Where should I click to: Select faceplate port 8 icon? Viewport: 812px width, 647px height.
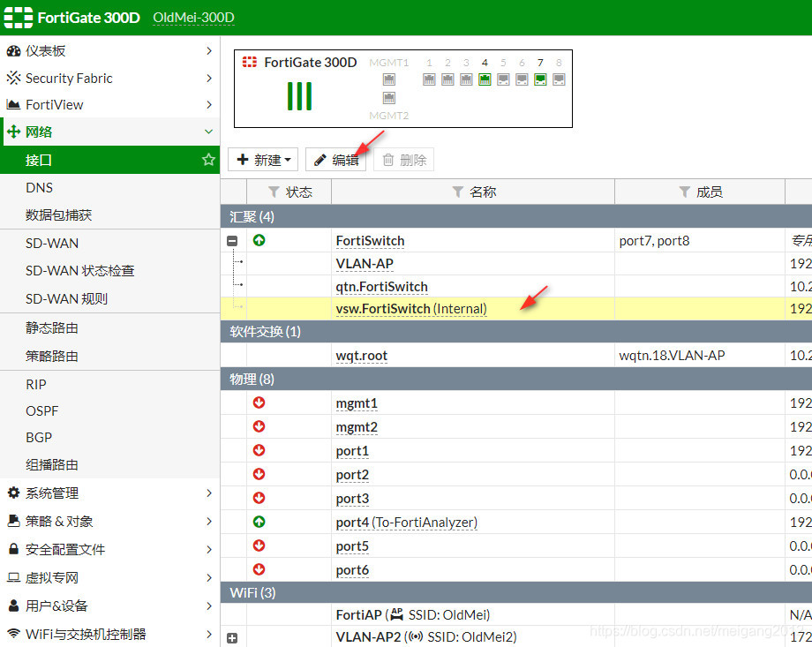559,79
